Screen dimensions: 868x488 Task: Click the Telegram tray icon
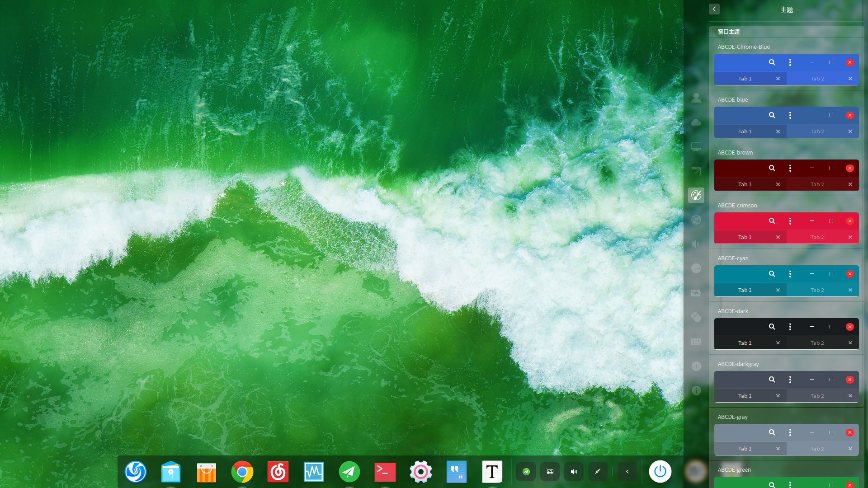pos(526,472)
